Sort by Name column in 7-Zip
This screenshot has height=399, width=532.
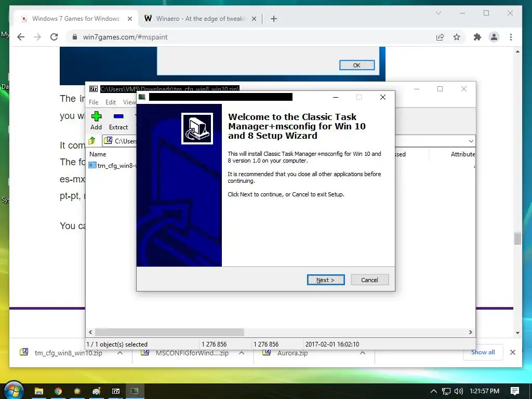tap(98, 154)
